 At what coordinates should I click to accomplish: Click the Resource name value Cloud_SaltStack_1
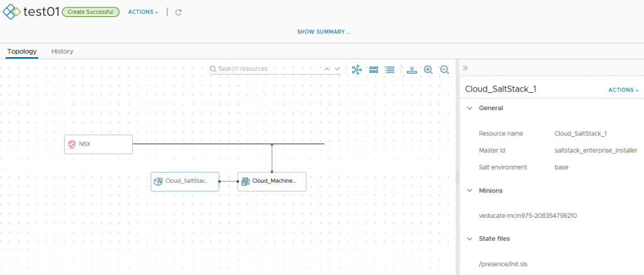click(x=580, y=134)
